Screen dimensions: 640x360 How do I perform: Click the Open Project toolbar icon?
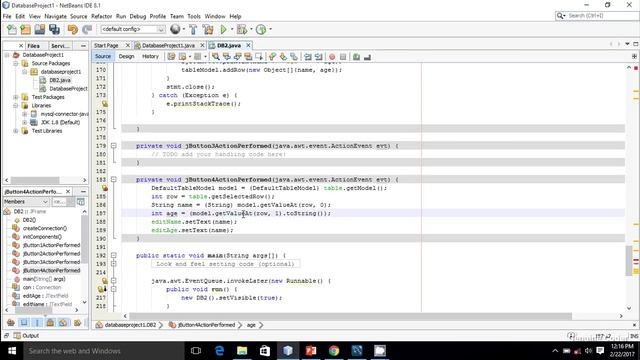click(40, 29)
